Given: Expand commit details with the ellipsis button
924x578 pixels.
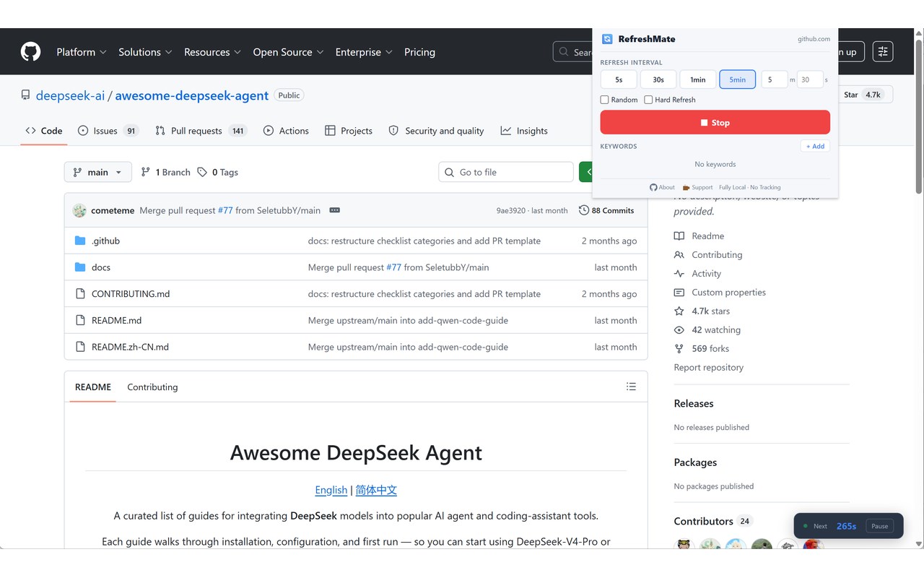Looking at the screenshot, I should [x=335, y=210].
